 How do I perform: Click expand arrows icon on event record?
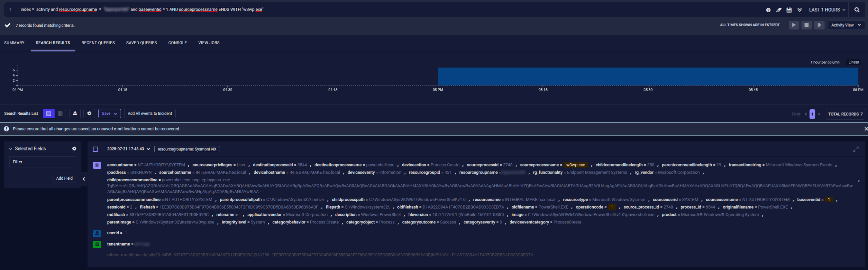[856, 149]
